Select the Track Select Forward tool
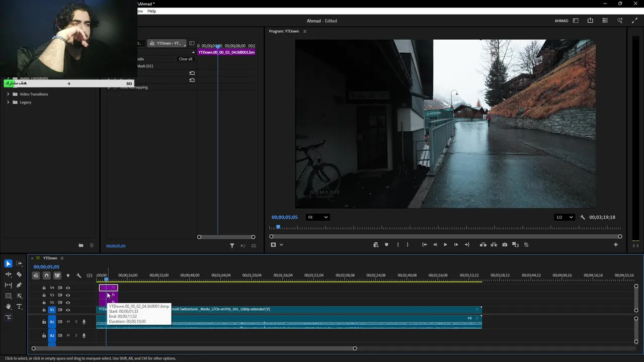This screenshot has height=362, width=644. coord(19,263)
